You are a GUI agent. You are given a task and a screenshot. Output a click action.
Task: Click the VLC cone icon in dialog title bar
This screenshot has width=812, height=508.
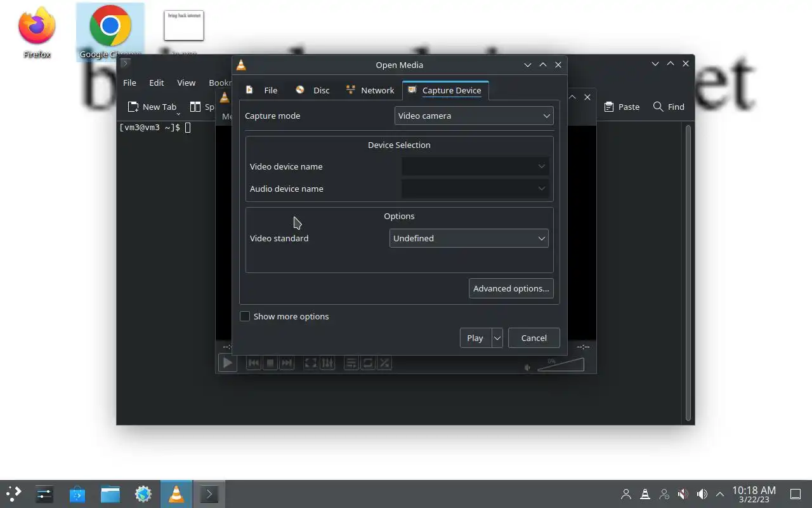click(241, 65)
